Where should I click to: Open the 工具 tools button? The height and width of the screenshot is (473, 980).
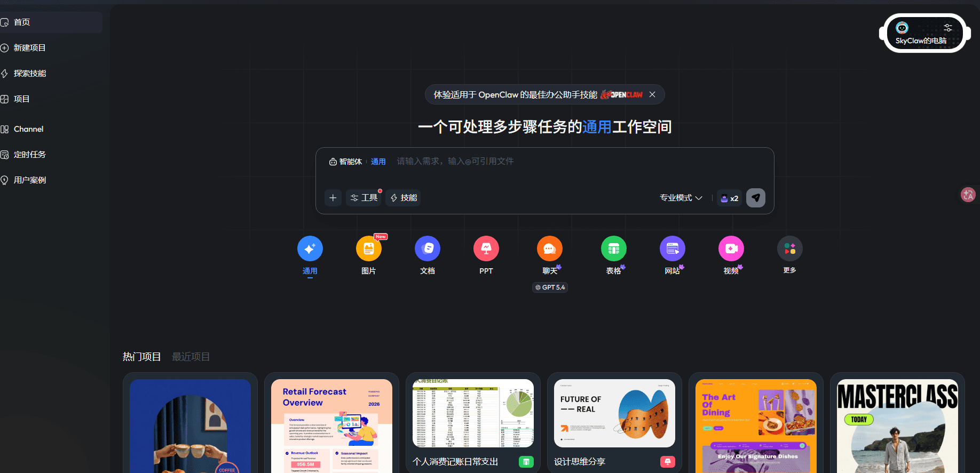point(364,198)
